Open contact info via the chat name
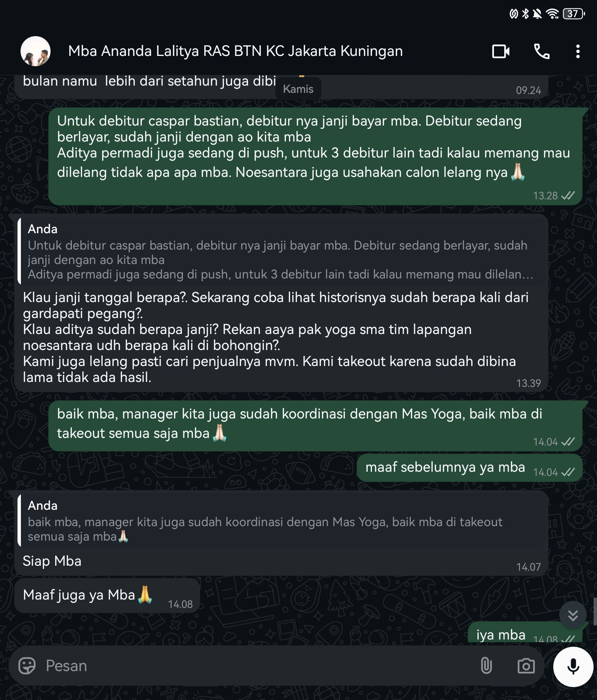The height and width of the screenshot is (700, 597). (235, 51)
